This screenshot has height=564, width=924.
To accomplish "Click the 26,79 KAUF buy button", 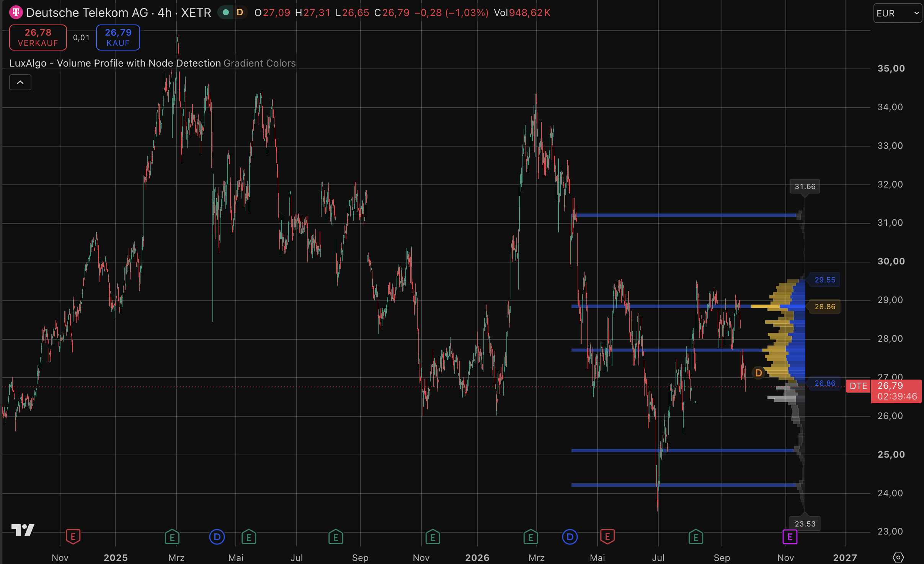I will 118,37.
